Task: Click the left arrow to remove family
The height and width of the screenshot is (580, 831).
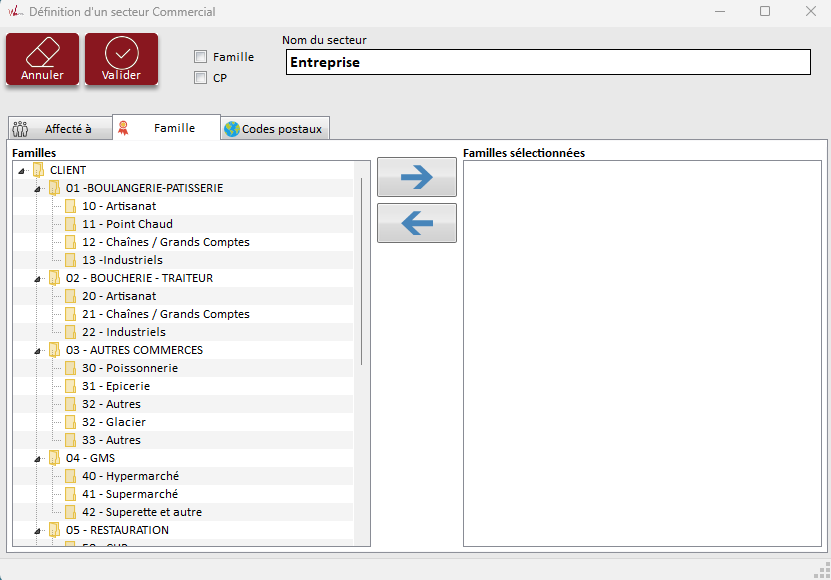Action: (416, 223)
